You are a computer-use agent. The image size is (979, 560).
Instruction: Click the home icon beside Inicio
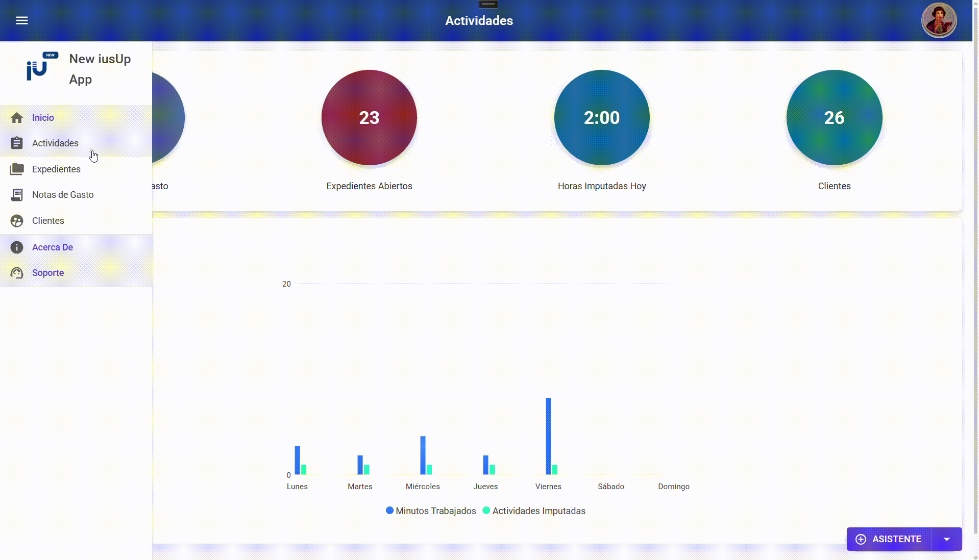pos(17,118)
